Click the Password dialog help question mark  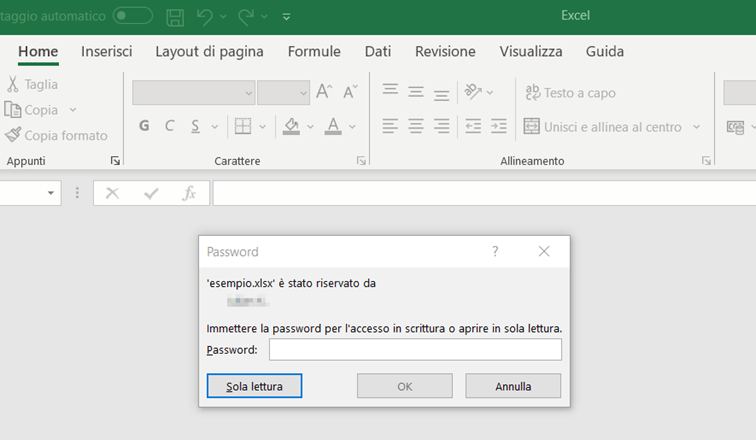tap(495, 251)
